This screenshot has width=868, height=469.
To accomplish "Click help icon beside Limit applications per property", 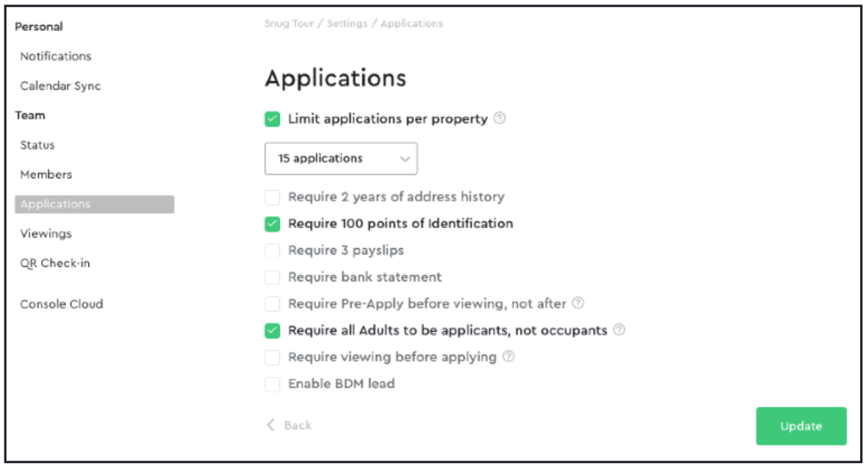I will click(x=499, y=119).
